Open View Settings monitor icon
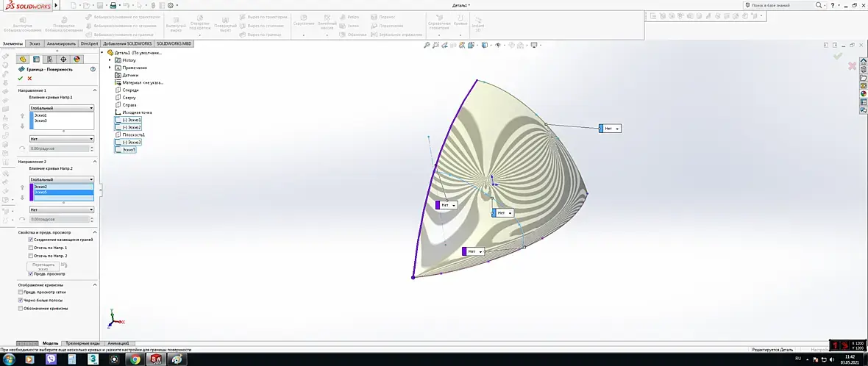868x366 pixels. click(x=534, y=46)
